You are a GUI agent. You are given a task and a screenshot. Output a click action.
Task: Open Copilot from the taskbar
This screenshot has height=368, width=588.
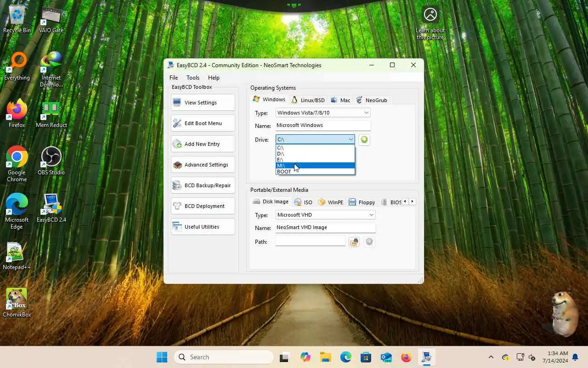305,357
